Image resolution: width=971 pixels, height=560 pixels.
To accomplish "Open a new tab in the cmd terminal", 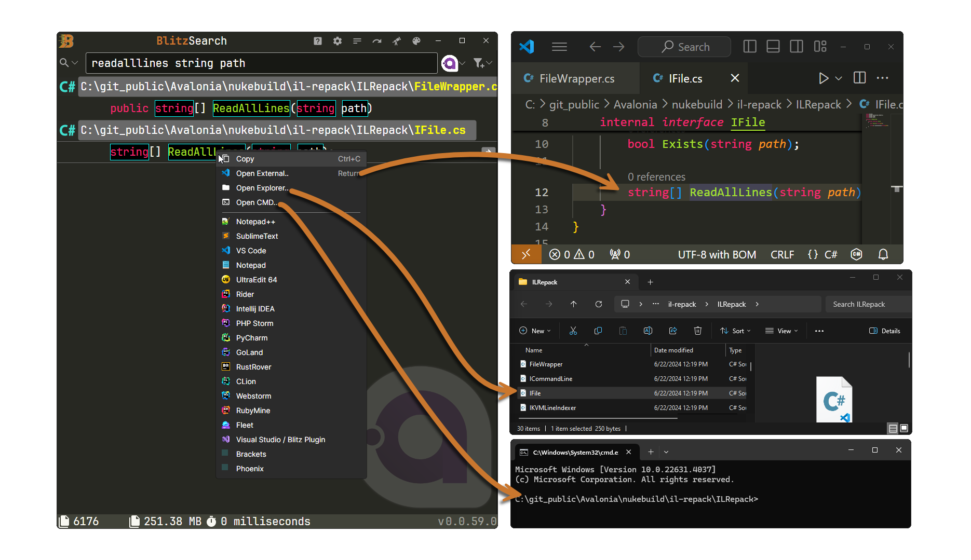I will coord(651,452).
